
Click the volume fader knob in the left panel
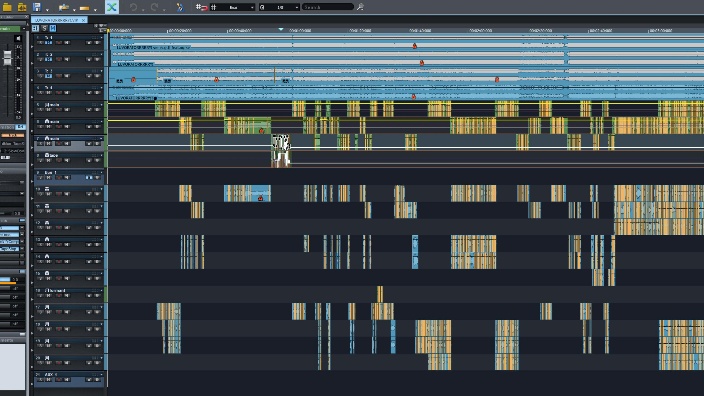pos(7,57)
